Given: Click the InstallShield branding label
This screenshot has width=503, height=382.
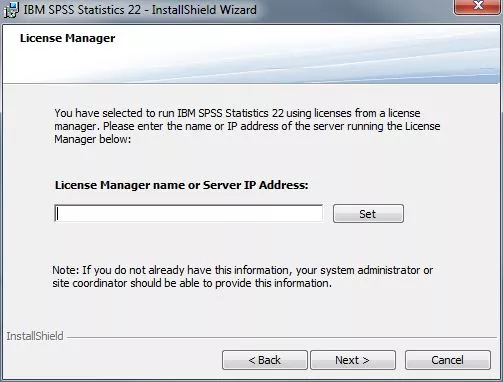Looking at the screenshot, I should pyautogui.click(x=35, y=336).
